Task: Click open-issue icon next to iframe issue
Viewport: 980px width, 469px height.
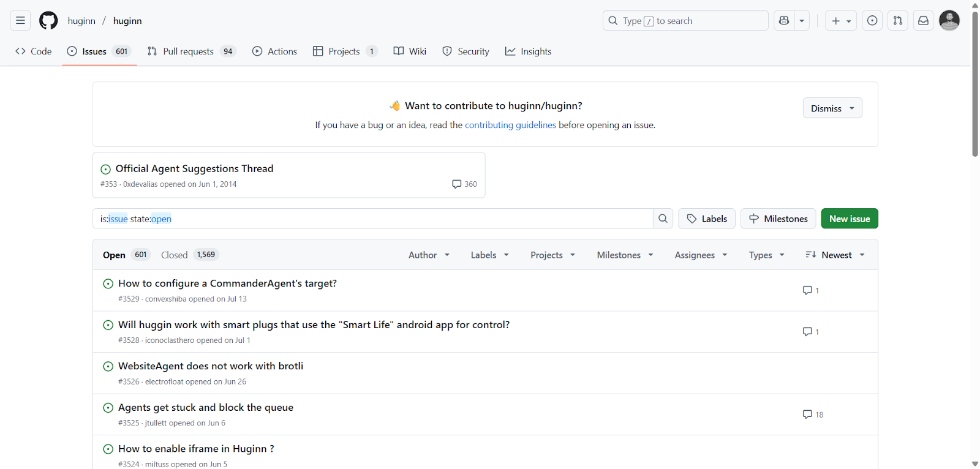Action: click(108, 449)
